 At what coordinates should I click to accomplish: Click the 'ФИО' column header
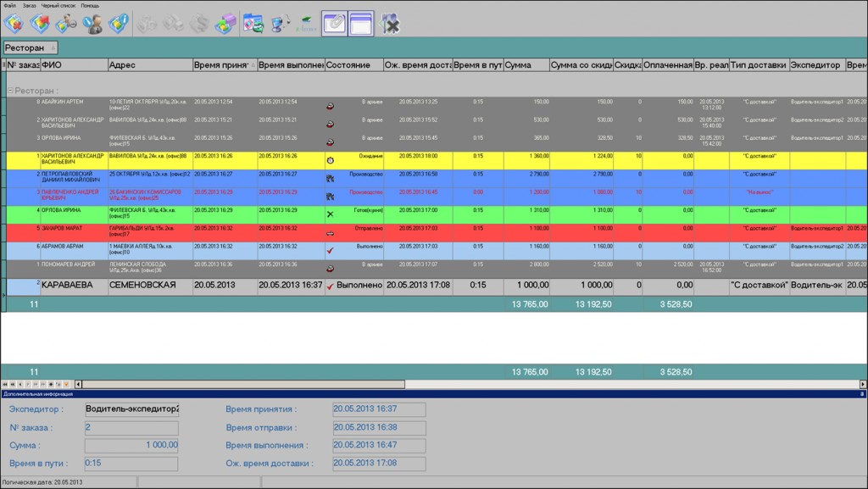[73, 65]
